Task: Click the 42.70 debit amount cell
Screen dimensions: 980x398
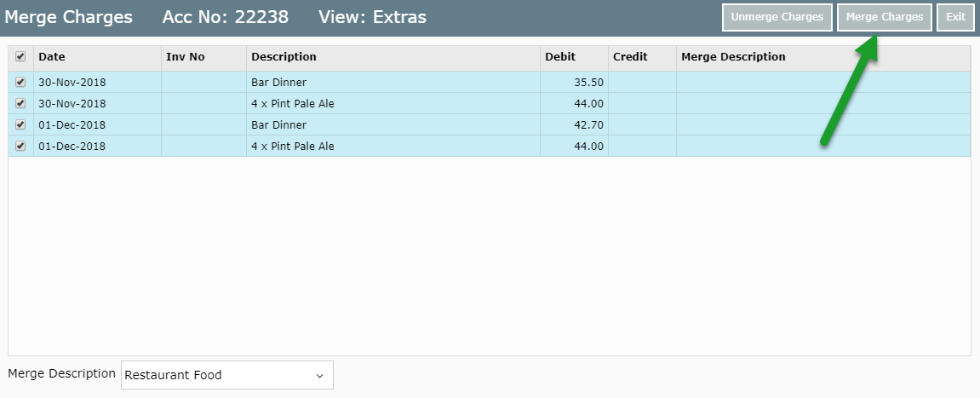Action: [588, 125]
